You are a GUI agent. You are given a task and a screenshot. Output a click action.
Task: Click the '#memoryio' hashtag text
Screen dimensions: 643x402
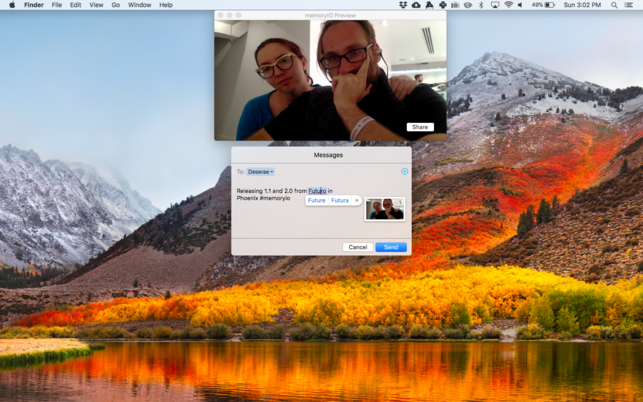pyautogui.click(x=275, y=198)
